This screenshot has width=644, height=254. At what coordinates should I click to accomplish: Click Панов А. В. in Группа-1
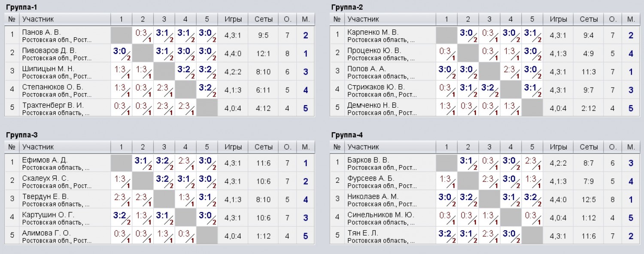point(42,32)
